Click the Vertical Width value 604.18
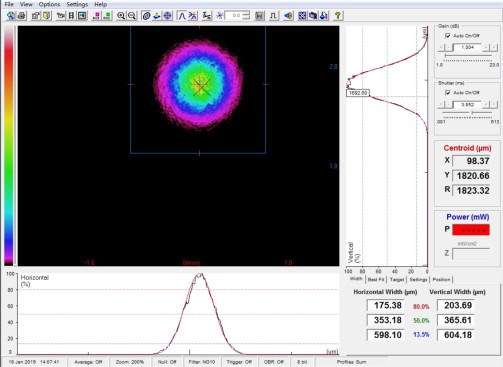This screenshot has width=503, height=367. point(456,335)
